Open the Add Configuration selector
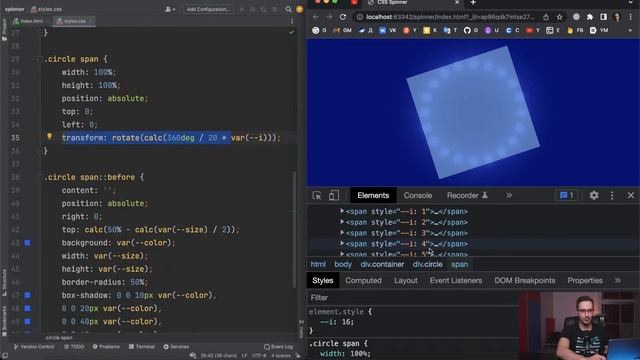Viewport: 640px width, 360px height. [x=209, y=9]
